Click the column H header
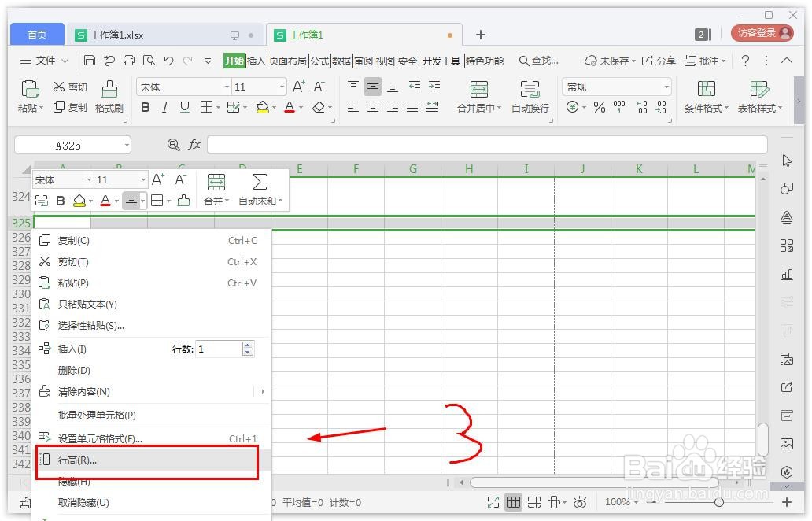Image resolution: width=812 pixels, height=521 pixels. coord(469,169)
